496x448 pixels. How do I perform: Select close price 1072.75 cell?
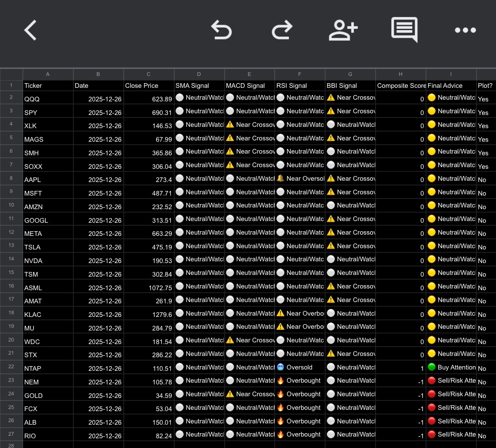tap(149, 286)
